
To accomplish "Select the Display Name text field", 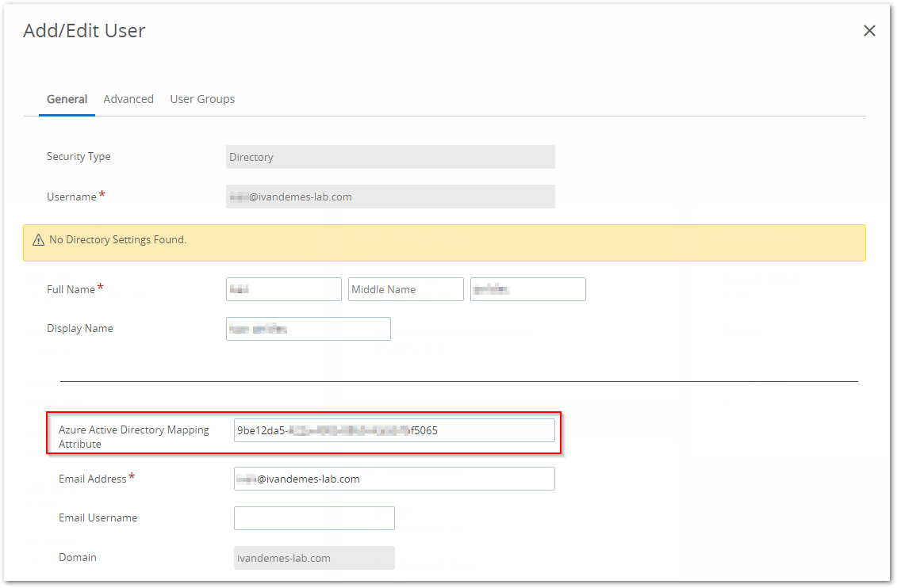I will [308, 329].
